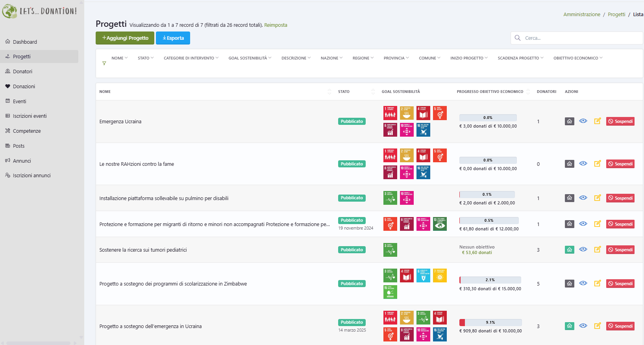Viewport: 644px width, 345px height.
Task: Edit the Installazione piattaforma sollevabile project
Action: (x=597, y=198)
